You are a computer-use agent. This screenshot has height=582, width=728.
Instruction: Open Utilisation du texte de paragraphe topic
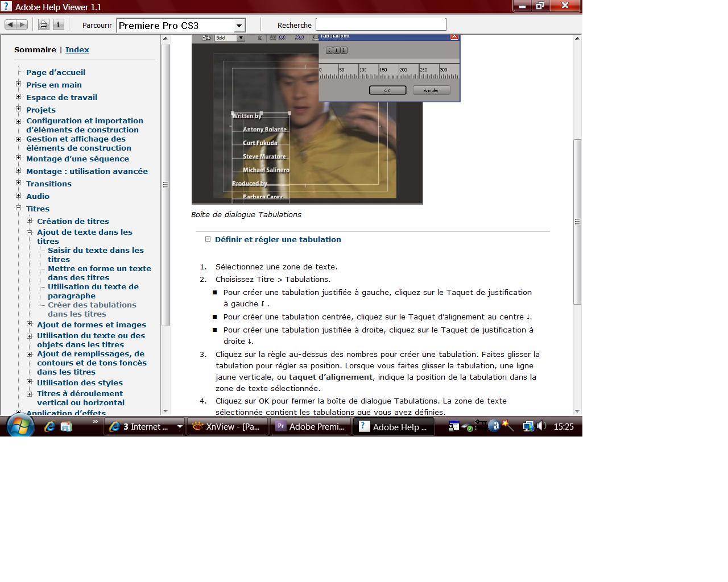[x=93, y=291]
